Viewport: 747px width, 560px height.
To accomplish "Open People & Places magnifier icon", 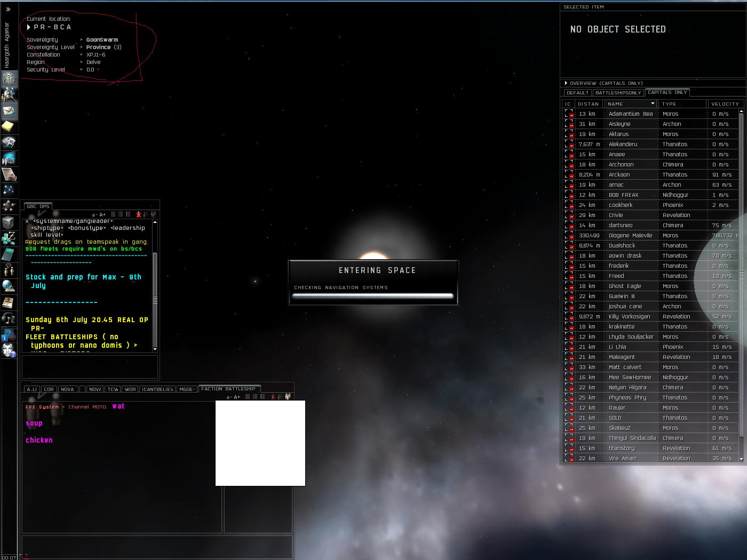I will pyautogui.click(x=9, y=94).
